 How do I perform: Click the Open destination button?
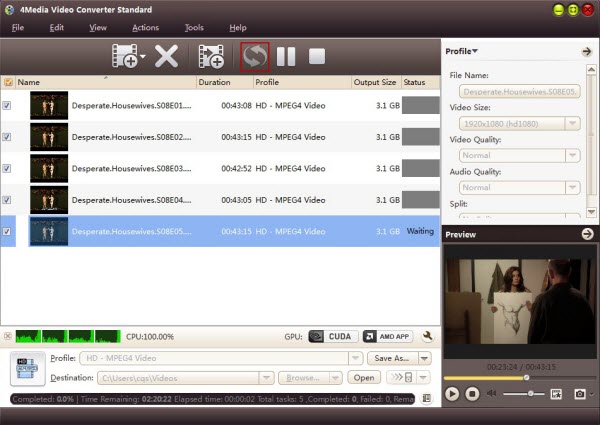pyautogui.click(x=365, y=378)
